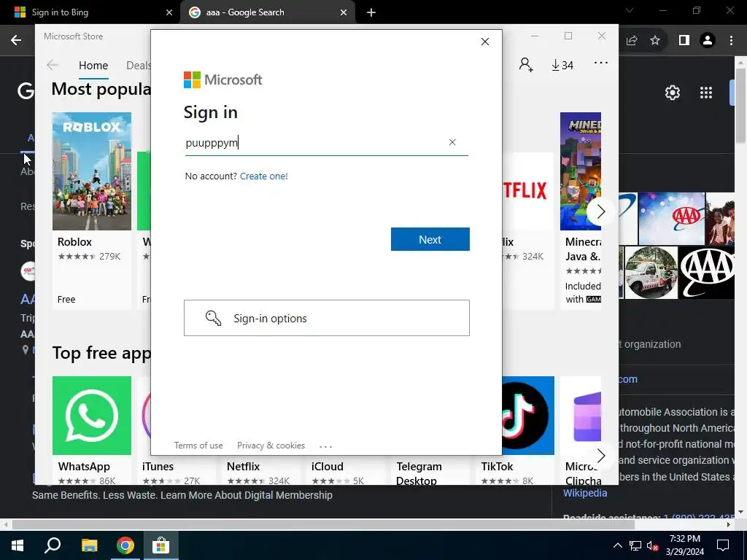Switch to Chrome in the taskbar
Viewport: 747px width, 560px height.
pos(125,545)
